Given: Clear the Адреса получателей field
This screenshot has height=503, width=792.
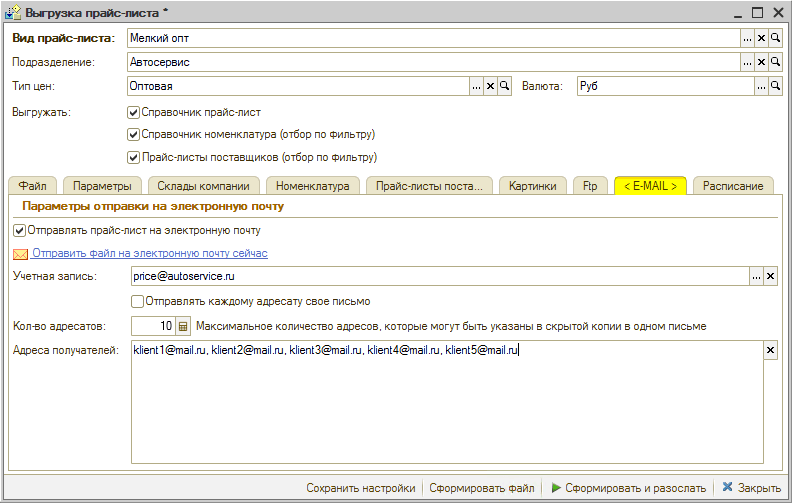Looking at the screenshot, I should (x=770, y=350).
